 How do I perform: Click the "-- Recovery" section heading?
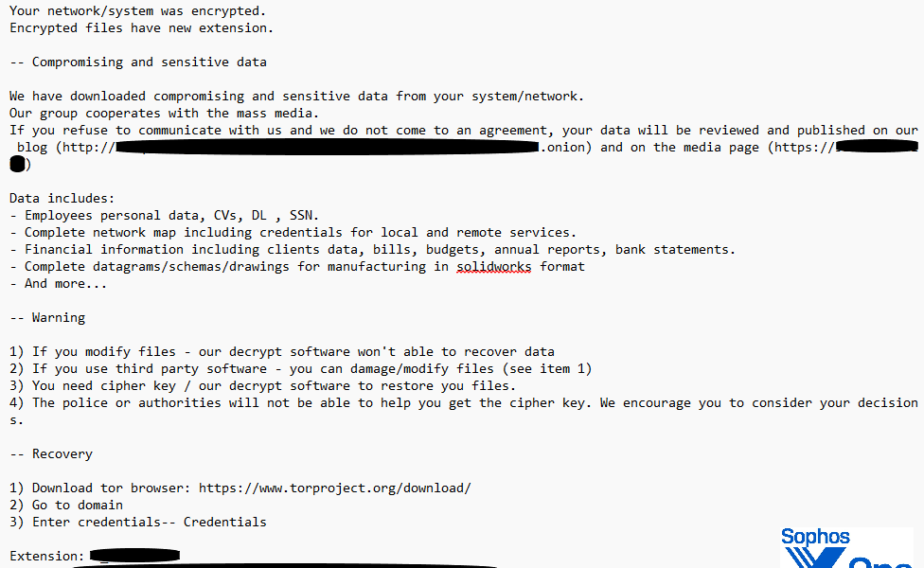coord(51,454)
